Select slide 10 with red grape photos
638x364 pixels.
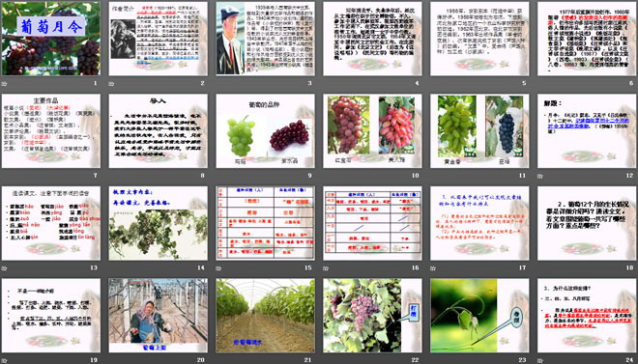(372, 130)
